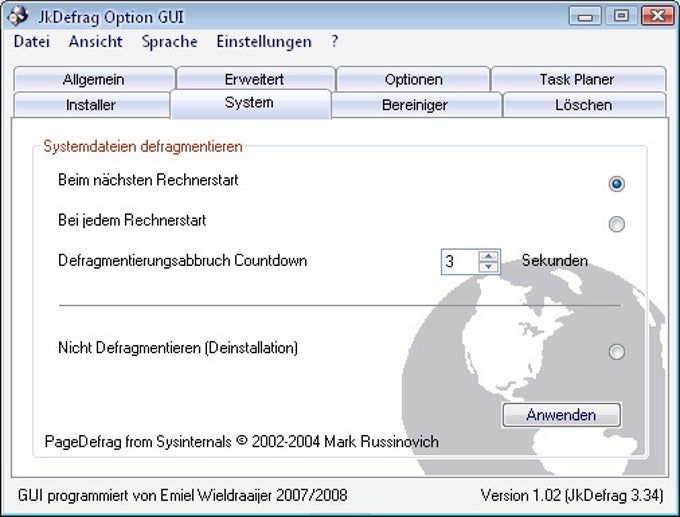Switch to the Bereiniger tab
The image size is (680, 517).
415,105
